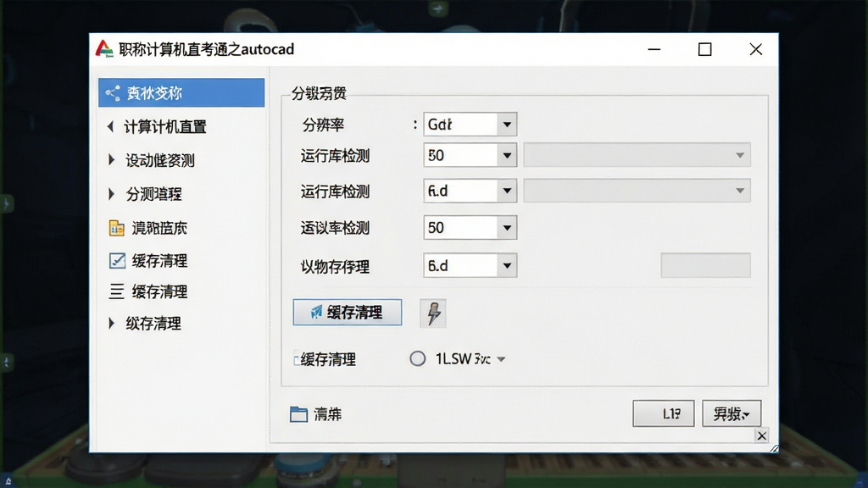868x488 pixels.
Task: Toggle the small checkbox before bottom 缓存清理
Action: point(297,359)
